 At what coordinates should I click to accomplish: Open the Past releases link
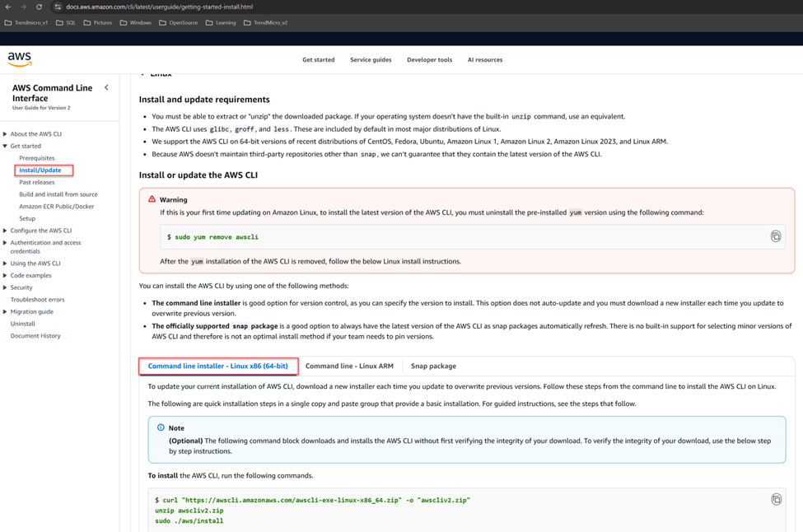click(x=37, y=182)
